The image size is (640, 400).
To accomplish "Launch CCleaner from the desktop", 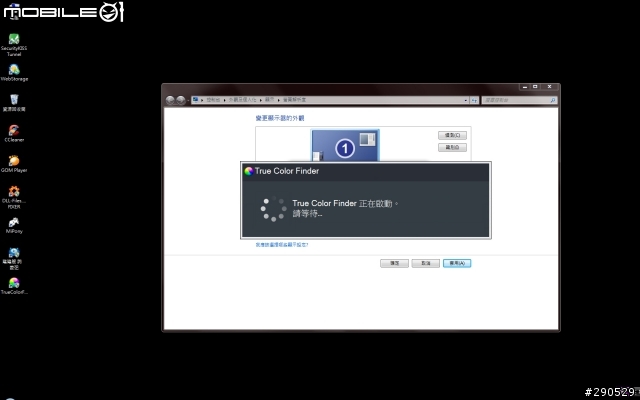I will [x=14, y=133].
